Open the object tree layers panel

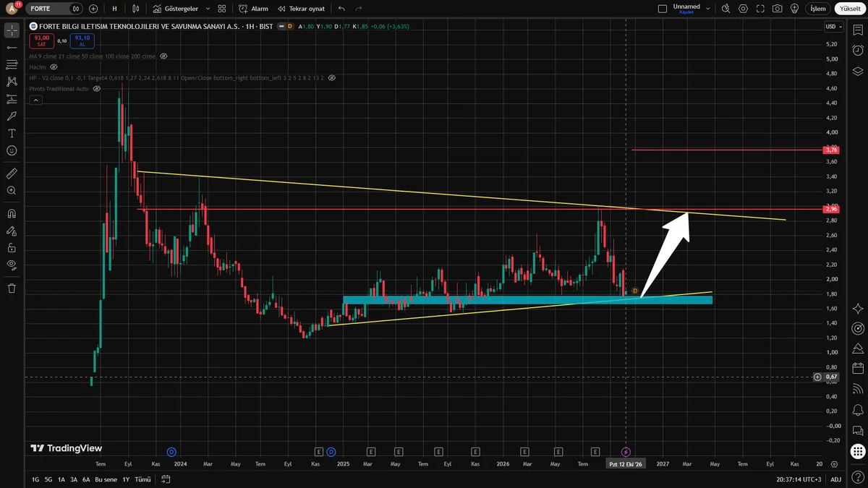[x=858, y=71]
